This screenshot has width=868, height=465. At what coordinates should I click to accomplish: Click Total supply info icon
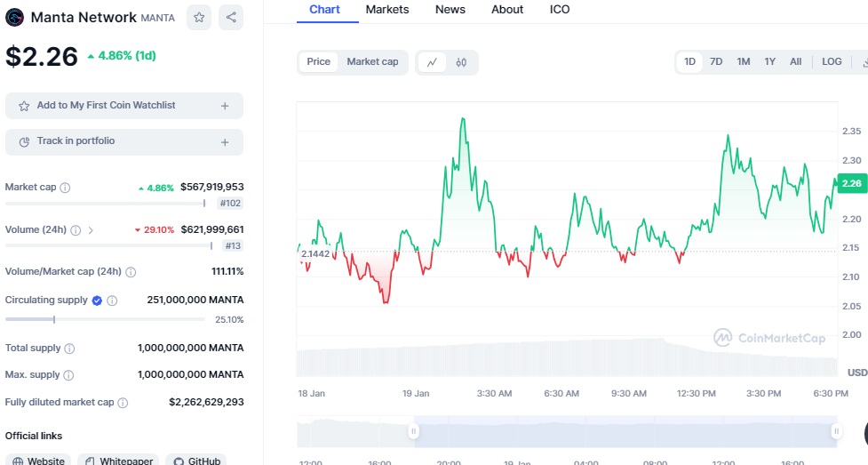(x=69, y=349)
